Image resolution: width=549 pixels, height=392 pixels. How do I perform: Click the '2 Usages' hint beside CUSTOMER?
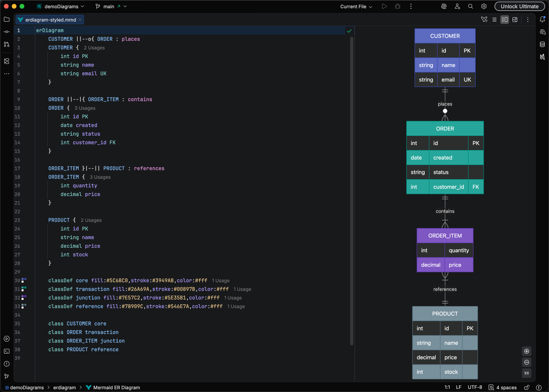(94, 48)
